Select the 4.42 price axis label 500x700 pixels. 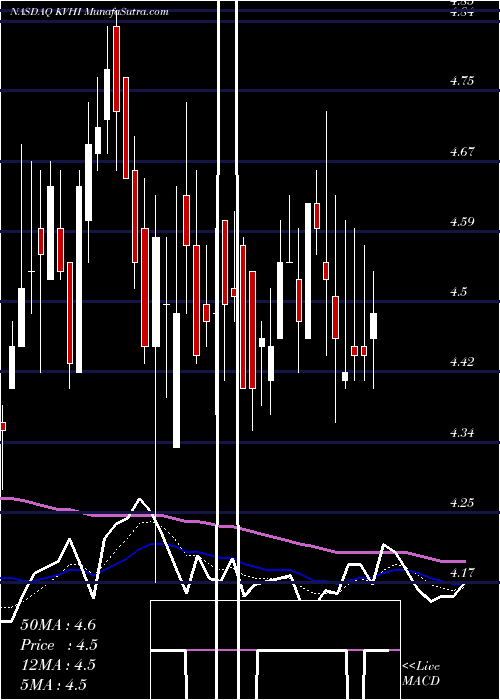click(x=462, y=361)
